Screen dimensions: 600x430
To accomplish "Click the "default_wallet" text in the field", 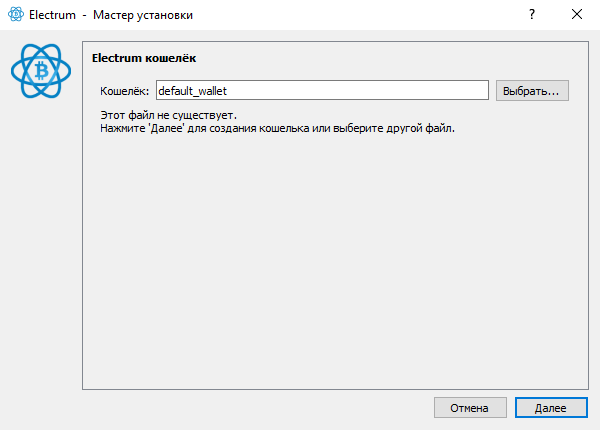I will [194, 91].
